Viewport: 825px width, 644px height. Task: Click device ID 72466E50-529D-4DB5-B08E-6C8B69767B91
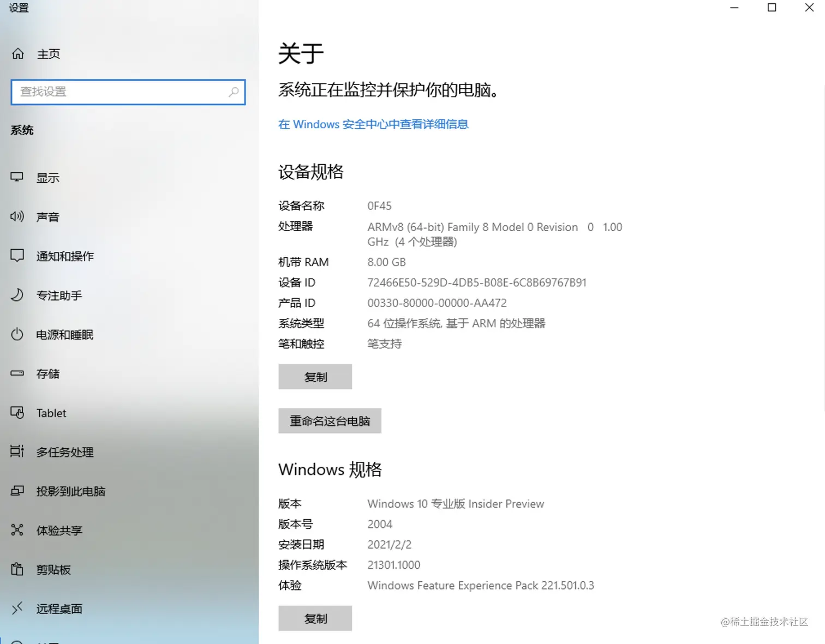click(x=477, y=282)
